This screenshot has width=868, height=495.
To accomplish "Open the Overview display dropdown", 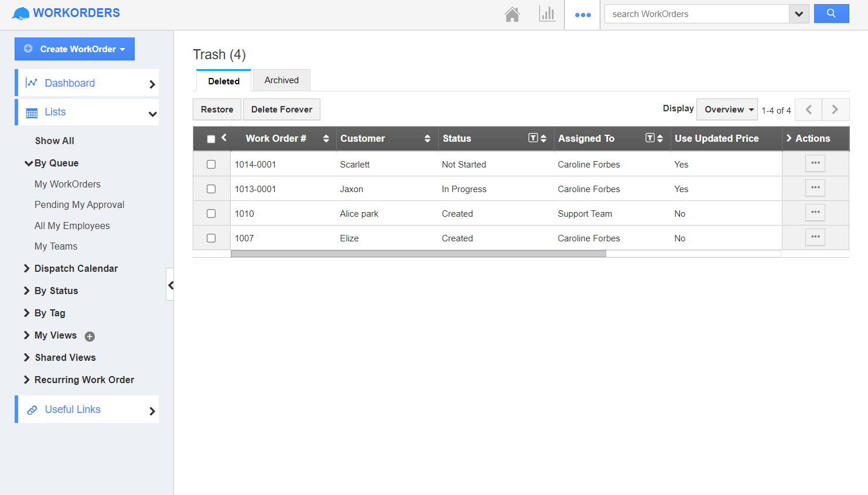I will coord(727,110).
